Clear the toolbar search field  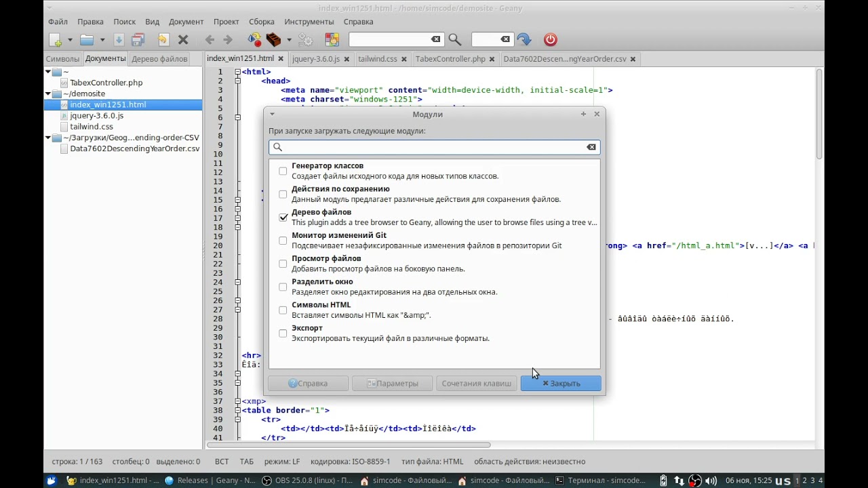pyautogui.click(x=435, y=39)
